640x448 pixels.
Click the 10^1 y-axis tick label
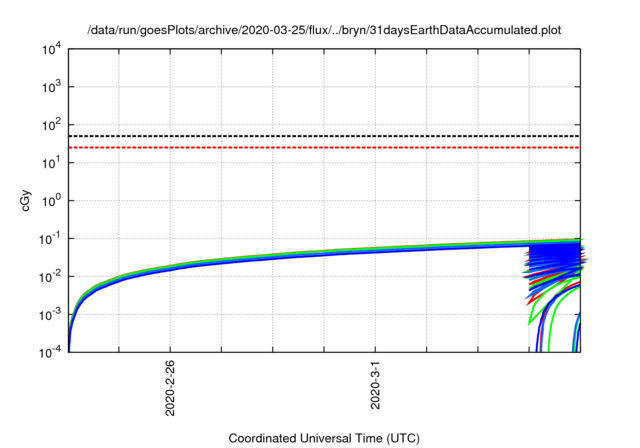49,163
